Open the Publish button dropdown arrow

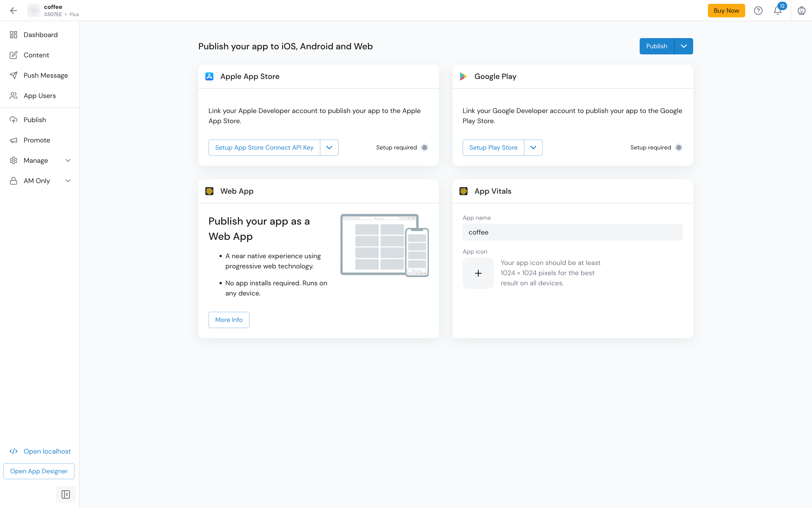point(683,46)
